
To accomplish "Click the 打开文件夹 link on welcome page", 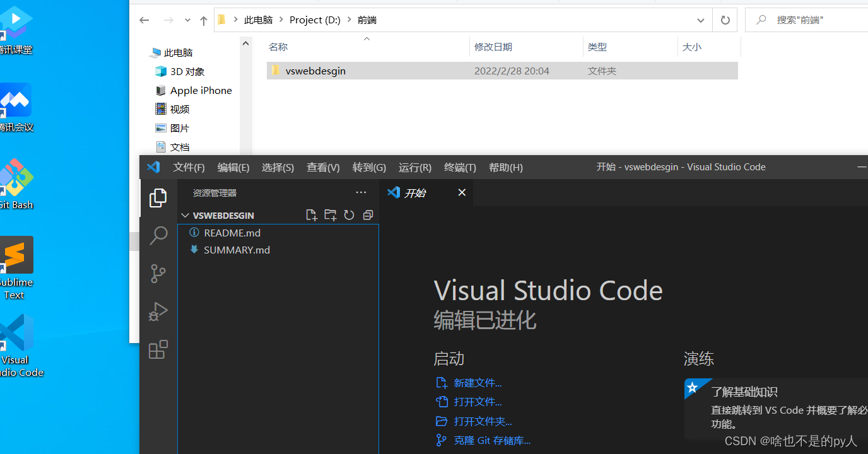I will click(482, 421).
